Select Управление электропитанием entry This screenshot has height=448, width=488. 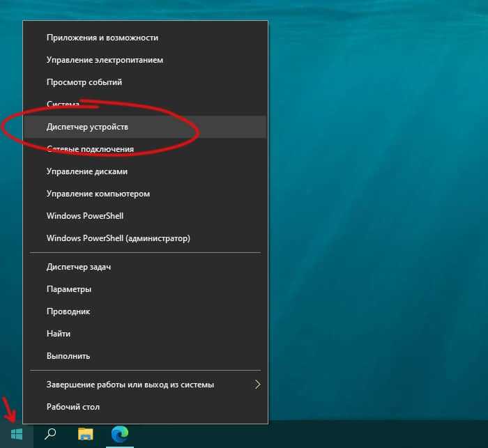click(145, 60)
